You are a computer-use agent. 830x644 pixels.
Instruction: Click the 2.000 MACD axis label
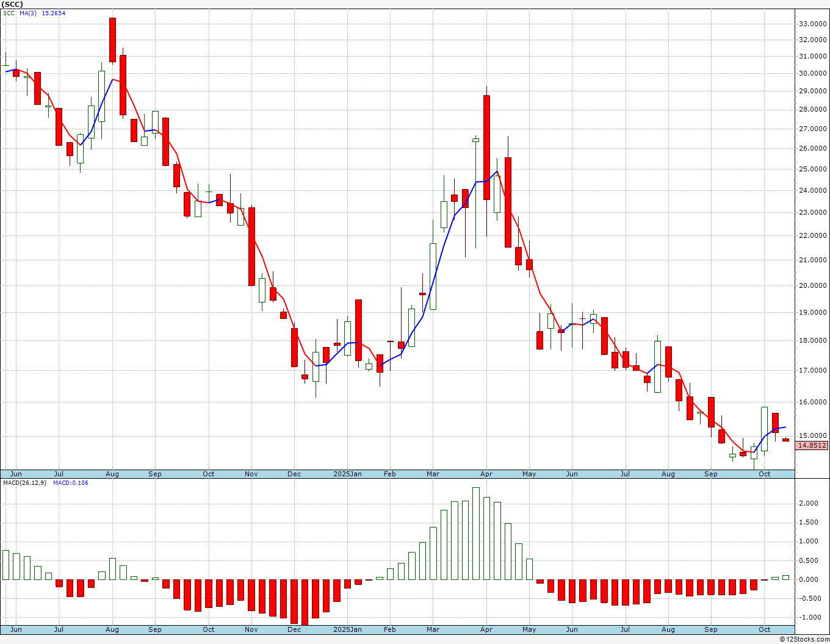tap(809, 503)
